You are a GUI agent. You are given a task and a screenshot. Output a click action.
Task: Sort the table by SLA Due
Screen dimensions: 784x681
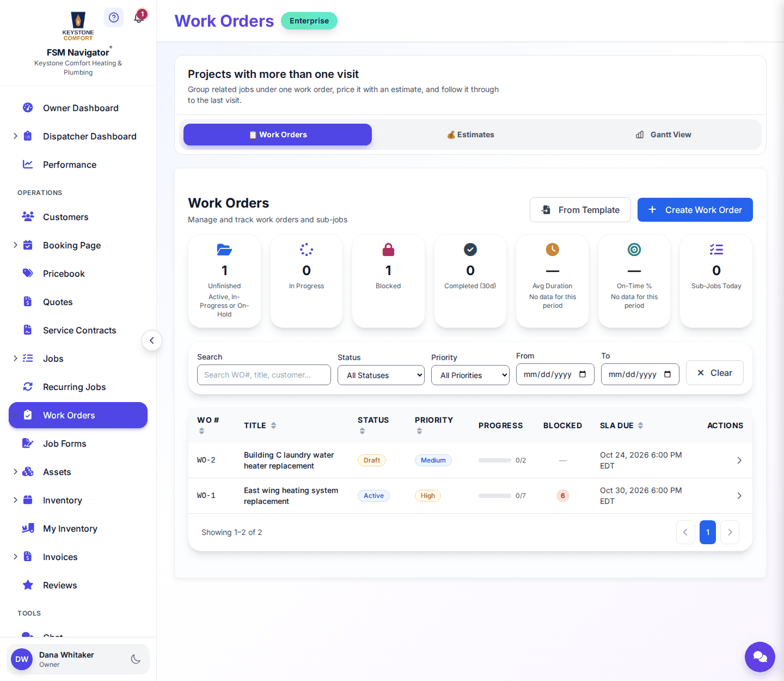pyautogui.click(x=622, y=425)
